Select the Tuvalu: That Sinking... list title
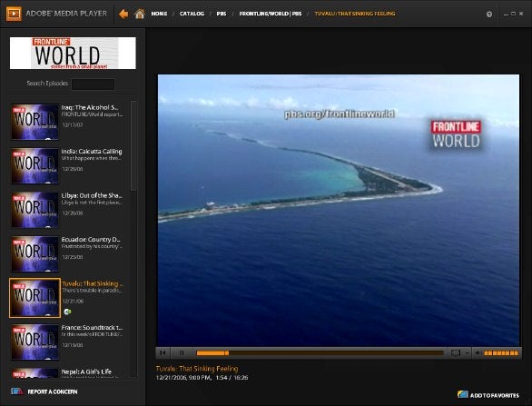 pyautogui.click(x=93, y=283)
